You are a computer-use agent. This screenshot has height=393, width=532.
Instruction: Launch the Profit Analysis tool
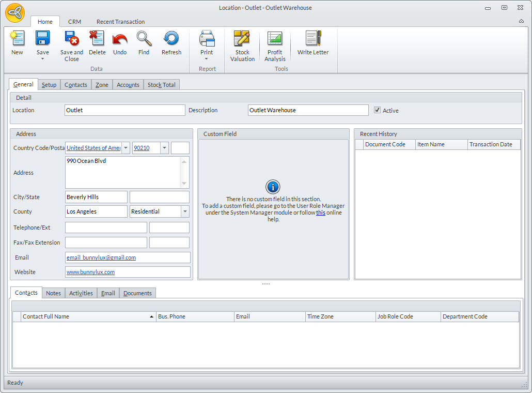[275, 39]
